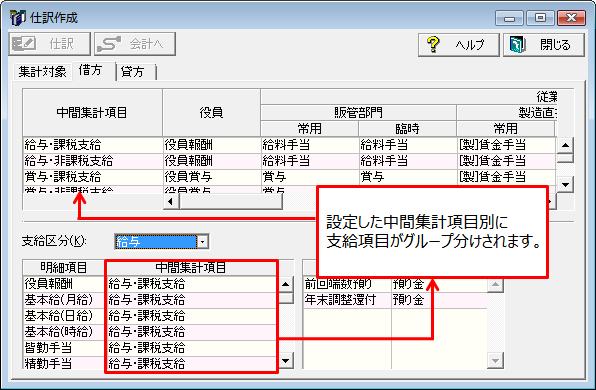Click the 明細項目 list scroll down arrow
The width and height of the screenshot is (596, 390).
point(286,360)
